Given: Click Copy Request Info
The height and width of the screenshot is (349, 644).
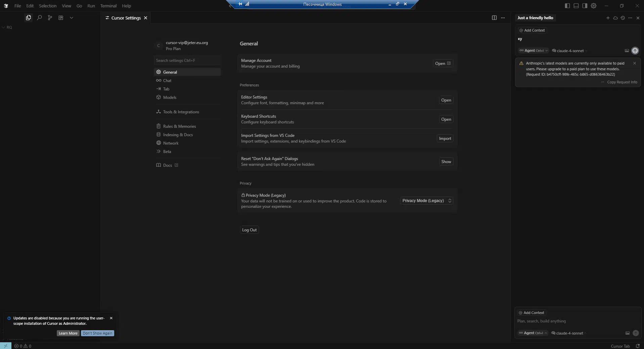Looking at the screenshot, I should pos(622,82).
